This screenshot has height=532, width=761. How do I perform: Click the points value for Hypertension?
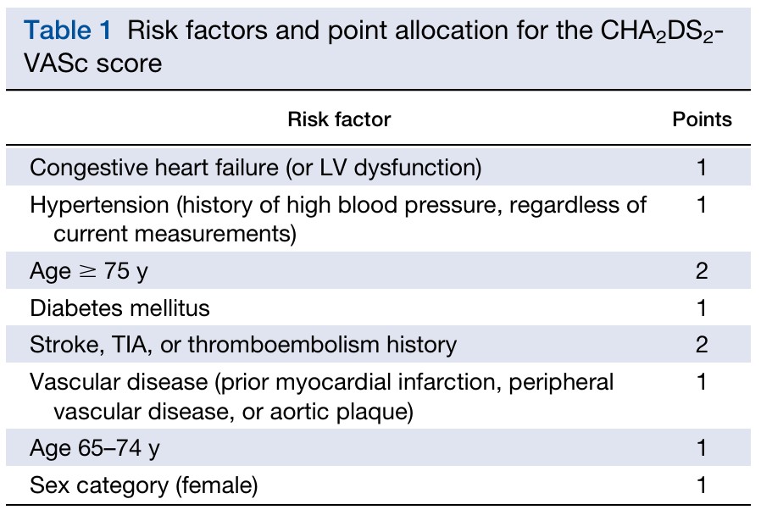point(702,205)
